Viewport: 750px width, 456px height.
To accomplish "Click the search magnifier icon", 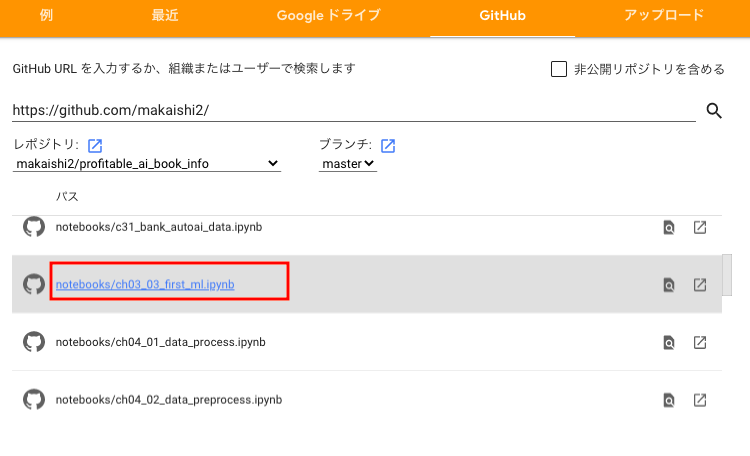I will click(714, 111).
